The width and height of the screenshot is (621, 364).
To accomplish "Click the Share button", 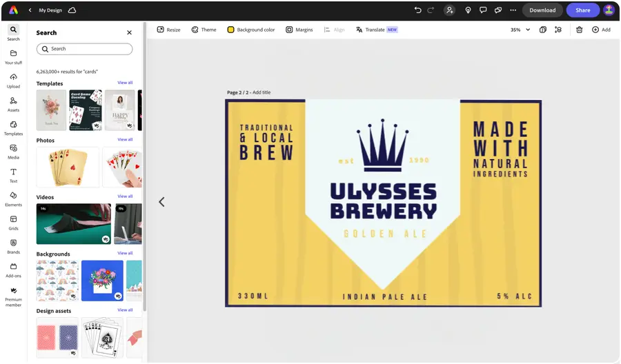I will [582, 10].
